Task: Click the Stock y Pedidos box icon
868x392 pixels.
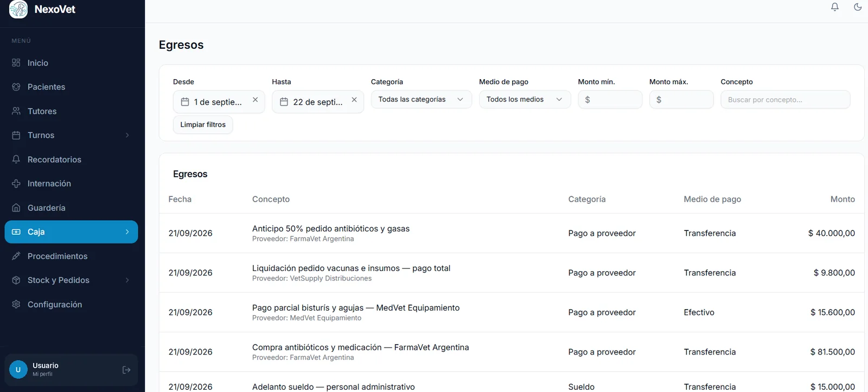Action: pyautogui.click(x=16, y=280)
